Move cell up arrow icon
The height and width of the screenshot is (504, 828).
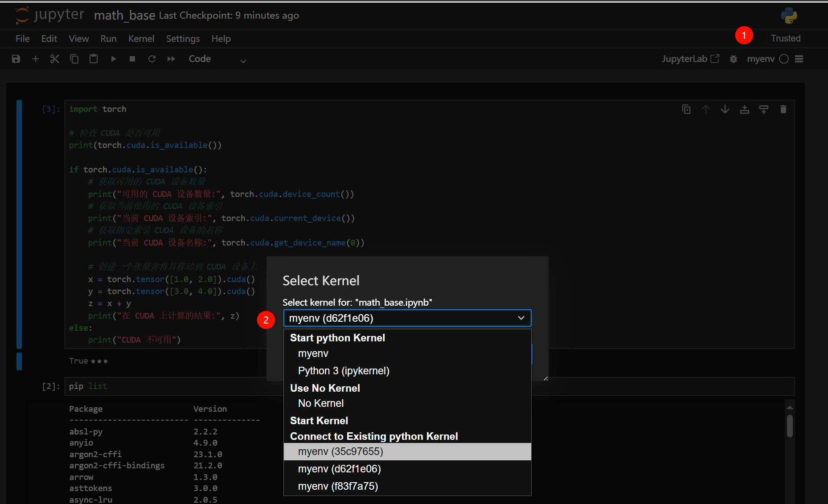pos(706,109)
